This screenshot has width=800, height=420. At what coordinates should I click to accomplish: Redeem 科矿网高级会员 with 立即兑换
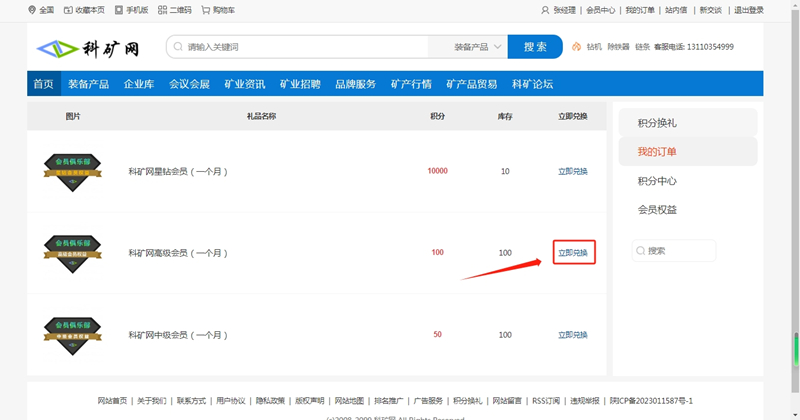(573, 253)
